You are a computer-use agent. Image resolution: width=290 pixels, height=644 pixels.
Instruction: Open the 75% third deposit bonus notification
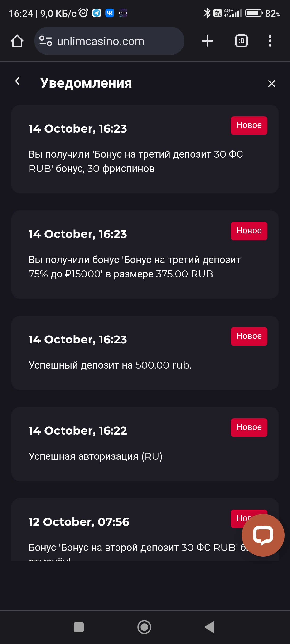pos(135,267)
